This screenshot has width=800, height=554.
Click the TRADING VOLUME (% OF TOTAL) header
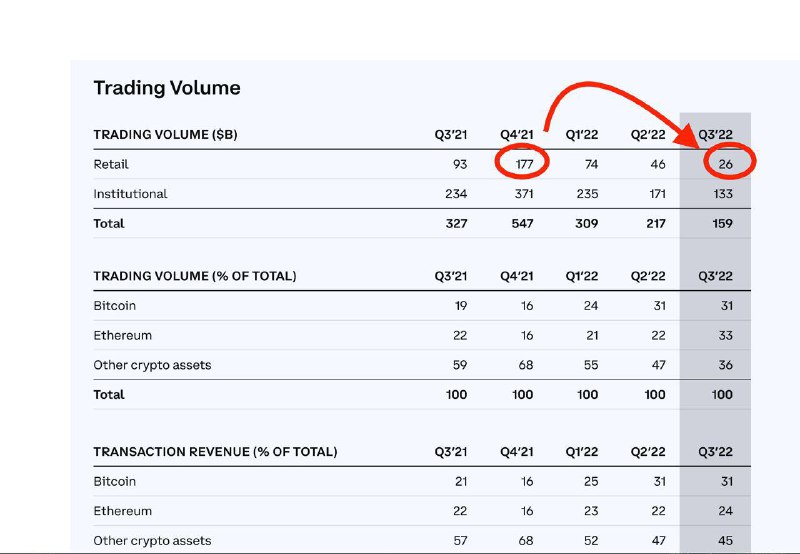click(x=195, y=276)
